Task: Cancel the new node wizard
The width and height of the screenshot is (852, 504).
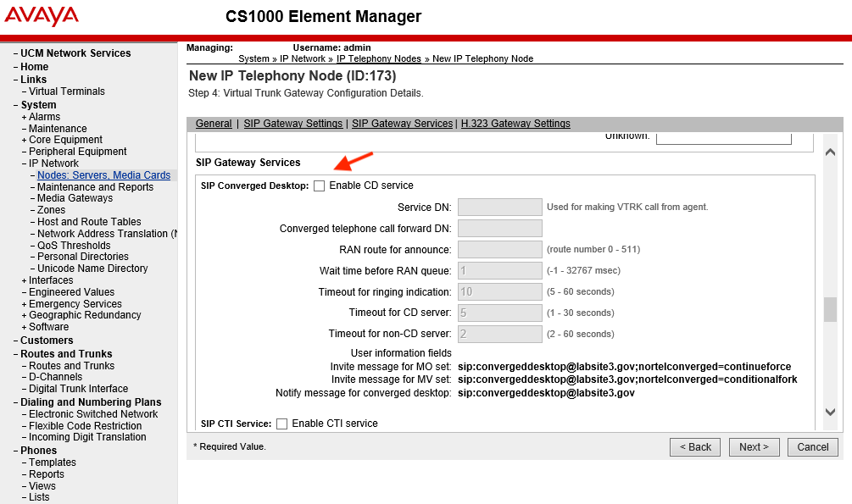Action: [x=813, y=447]
